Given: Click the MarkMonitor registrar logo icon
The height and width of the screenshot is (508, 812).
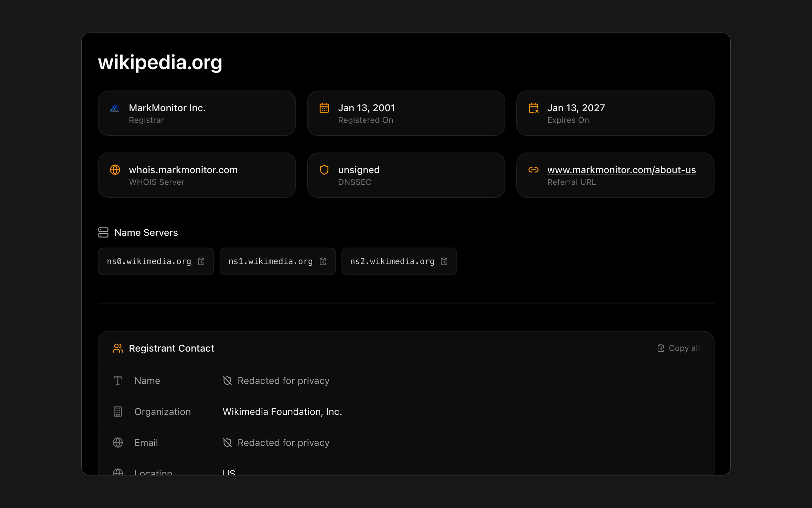Looking at the screenshot, I should click(115, 108).
